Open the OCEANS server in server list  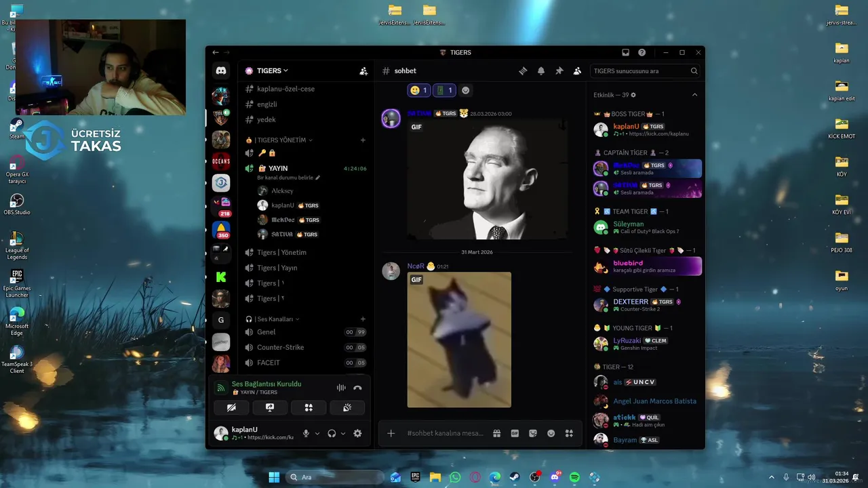221,161
